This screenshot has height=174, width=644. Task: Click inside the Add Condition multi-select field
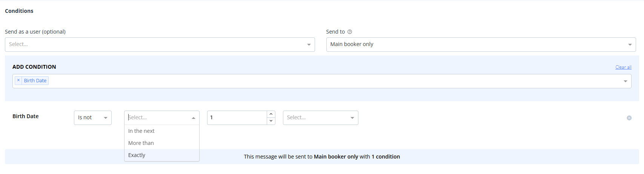[x=322, y=81]
